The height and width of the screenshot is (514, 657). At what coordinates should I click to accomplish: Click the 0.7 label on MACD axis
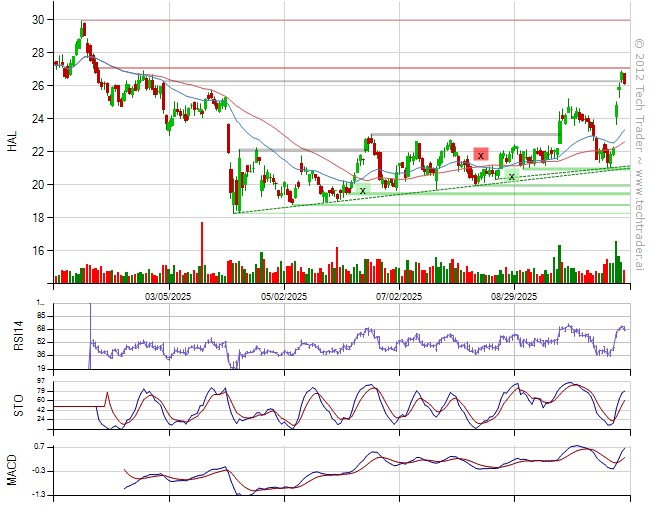(x=38, y=445)
